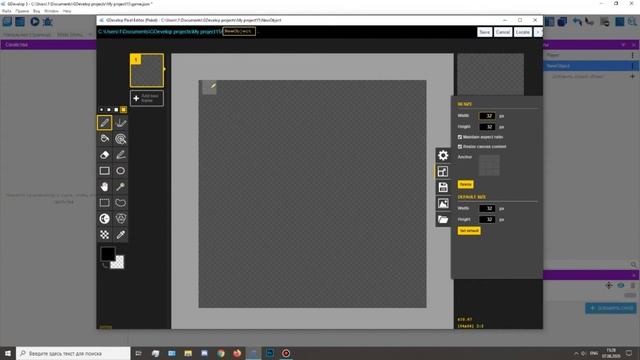The height and width of the screenshot is (360, 640).
Task: Select the third pen size
Action: click(x=116, y=110)
